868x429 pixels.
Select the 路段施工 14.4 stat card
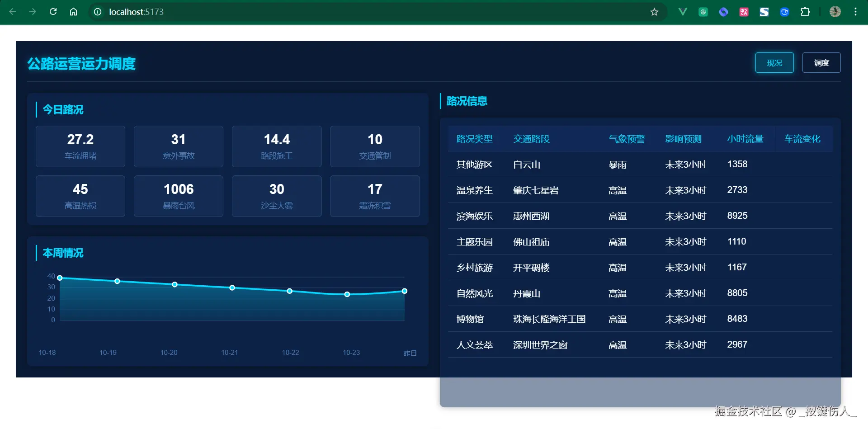click(x=277, y=146)
